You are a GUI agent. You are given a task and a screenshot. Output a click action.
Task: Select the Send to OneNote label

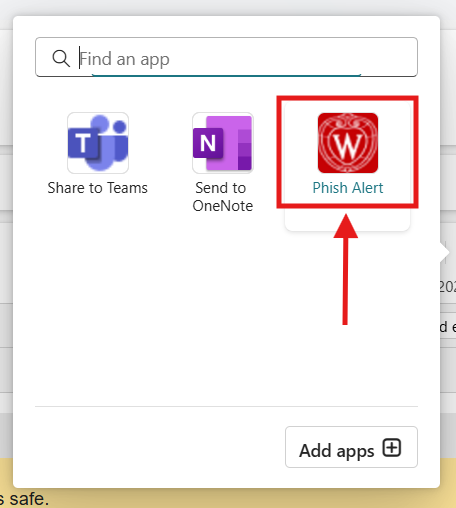[x=223, y=197]
